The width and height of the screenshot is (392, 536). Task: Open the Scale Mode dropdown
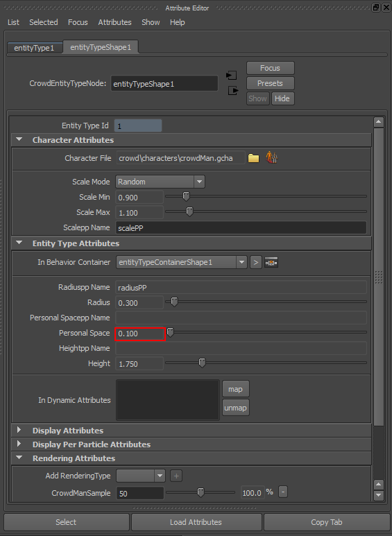click(160, 182)
